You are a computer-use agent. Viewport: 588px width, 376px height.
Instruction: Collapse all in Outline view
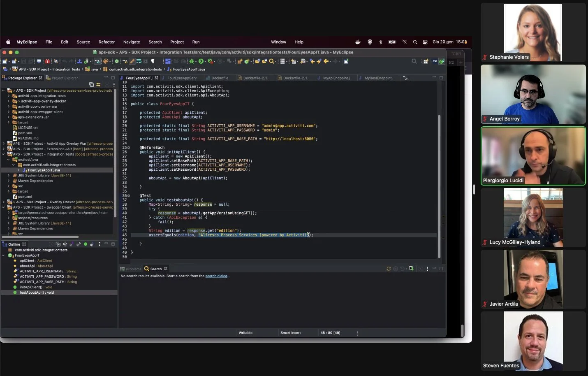click(58, 244)
